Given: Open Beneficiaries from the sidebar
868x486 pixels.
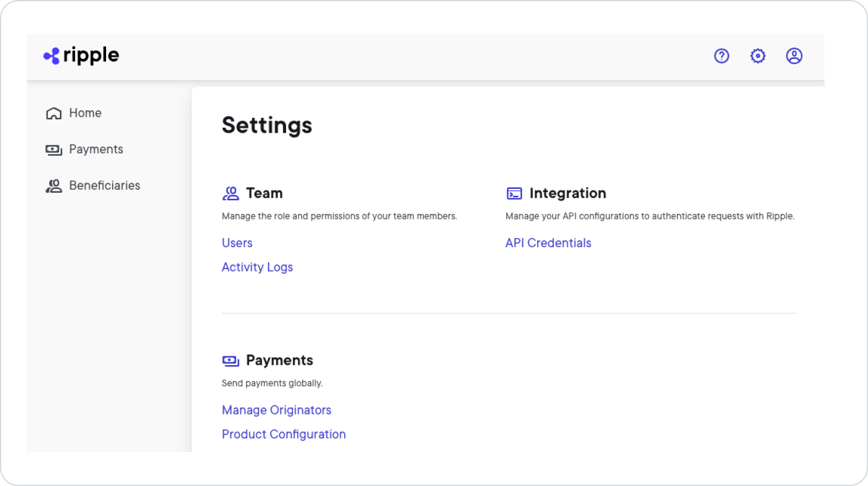Looking at the screenshot, I should point(105,185).
